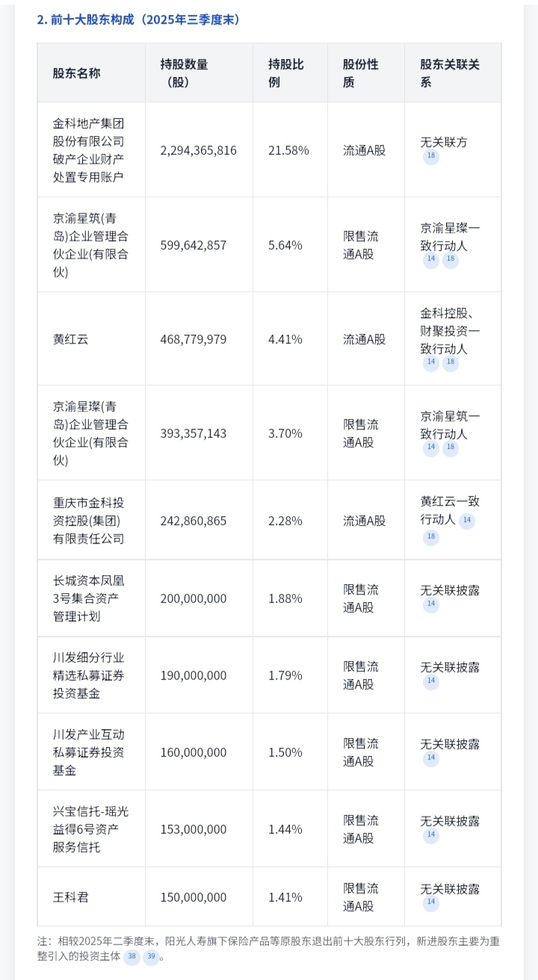The width and height of the screenshot is (538, 980).
Task: Click citation 14 in the 京渝星筑 shareholder row
Action: 430,259
